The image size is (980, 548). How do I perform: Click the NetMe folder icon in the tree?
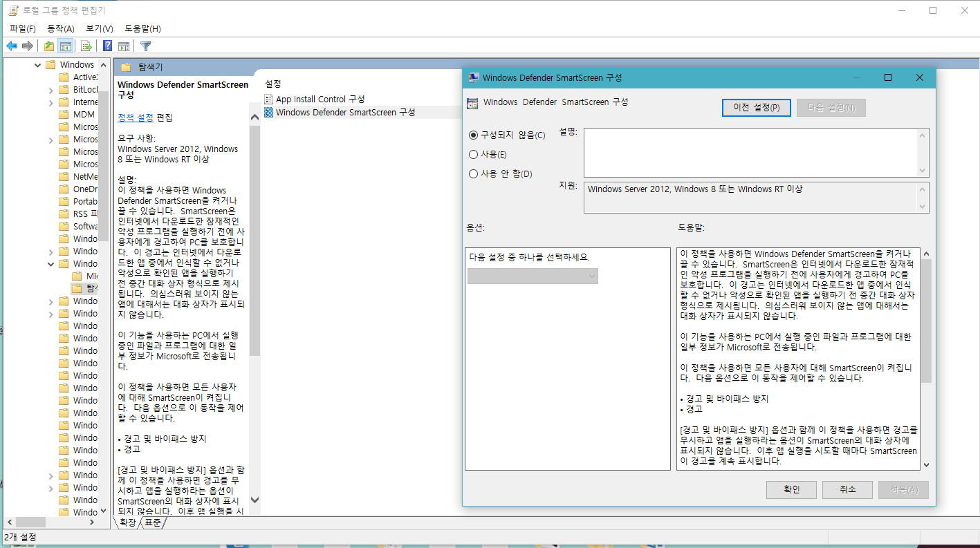(64, 177)
